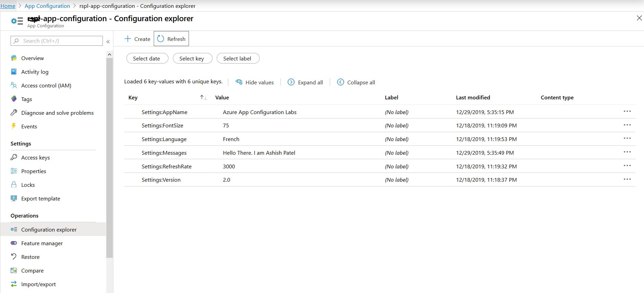Click the Access keys key icon
This screenshot has width=644, height=293.
pyautogui.click(x=14, y=157)
